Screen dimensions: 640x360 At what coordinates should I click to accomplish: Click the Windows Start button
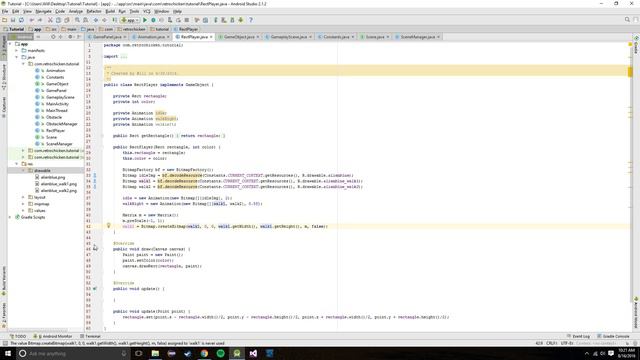(8, 353)
